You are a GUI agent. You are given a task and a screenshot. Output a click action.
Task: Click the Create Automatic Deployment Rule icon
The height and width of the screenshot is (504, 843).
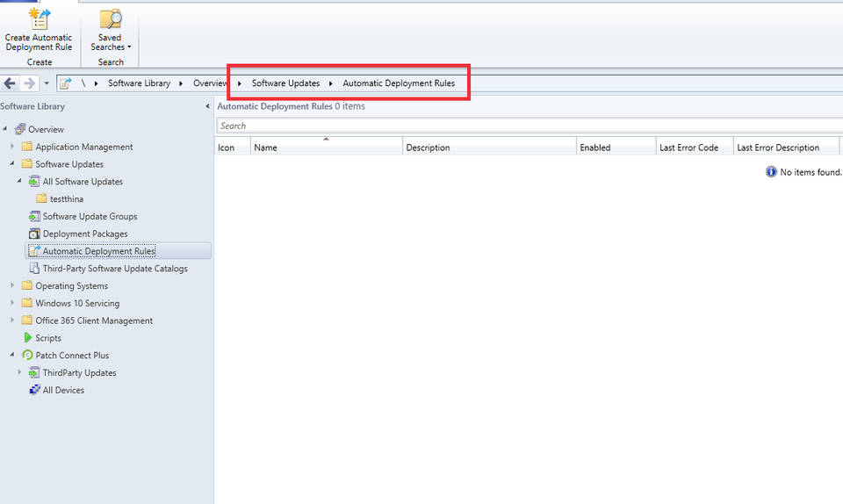pyautogui.click(x=39, y=19)
